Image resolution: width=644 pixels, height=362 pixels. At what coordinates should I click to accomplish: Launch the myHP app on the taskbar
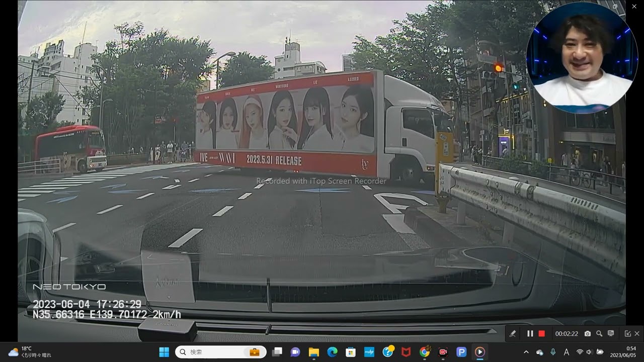pos(369,352)
